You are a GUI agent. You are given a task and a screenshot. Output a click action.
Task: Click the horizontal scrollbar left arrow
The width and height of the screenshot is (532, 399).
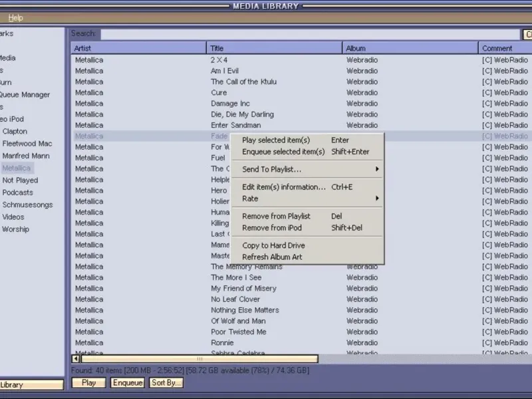pos(76,358)
